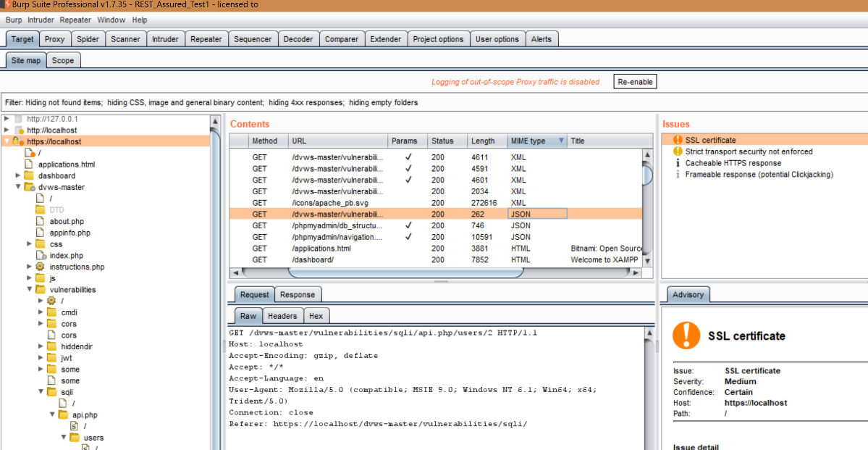Open the Advisory tab
868x450 pixels.
pyautogui.click(x=688, y=295)
